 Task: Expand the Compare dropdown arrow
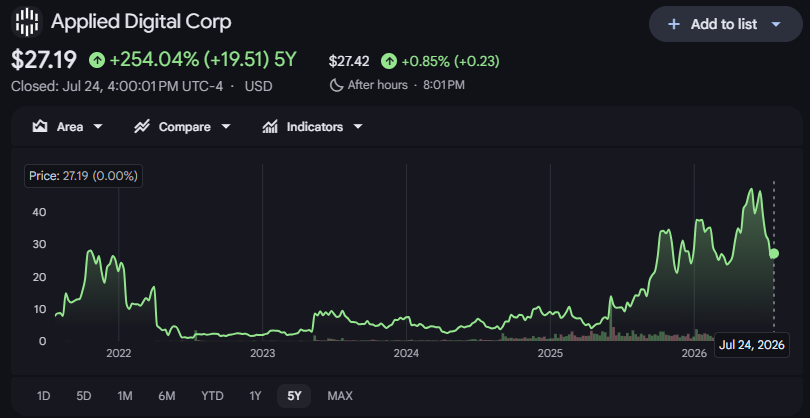click(x=225, y=127)
